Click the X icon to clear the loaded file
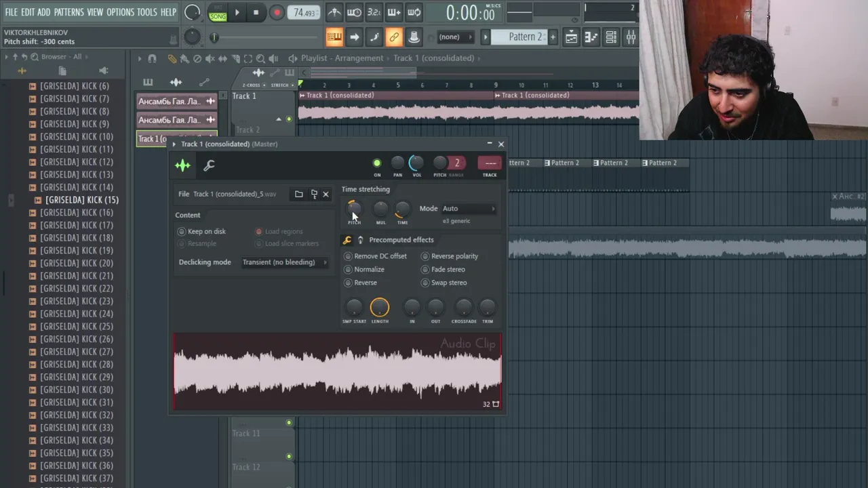Viewport: 868px width, 488px height. (x=325, y=195)
